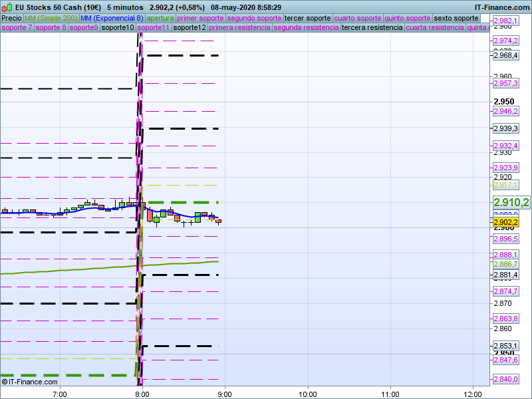Image resolution: width=532 pixels, height=399 pixels.
Task: Select the MM (Simple 200) indicator label
Action: click(51, 18)
